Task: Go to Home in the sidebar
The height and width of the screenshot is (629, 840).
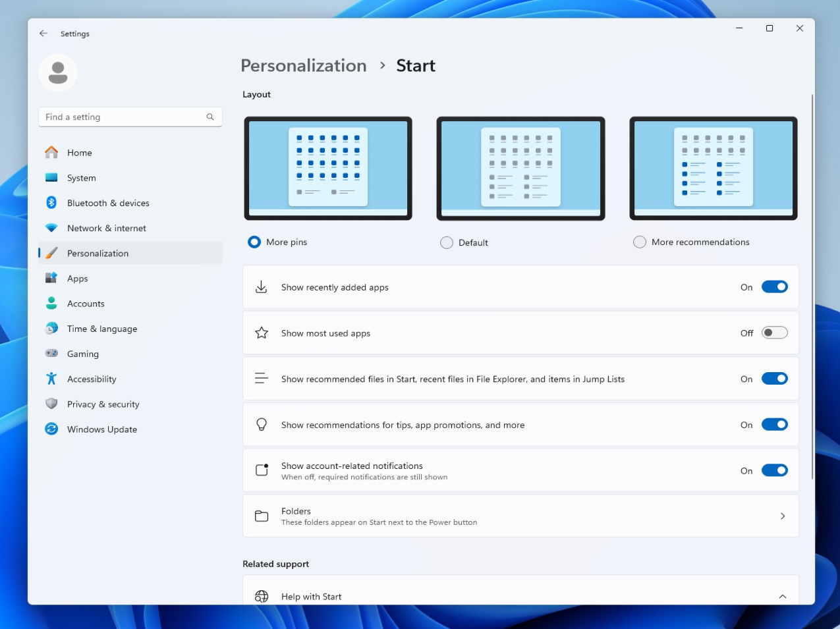Action: click(51, 152)
